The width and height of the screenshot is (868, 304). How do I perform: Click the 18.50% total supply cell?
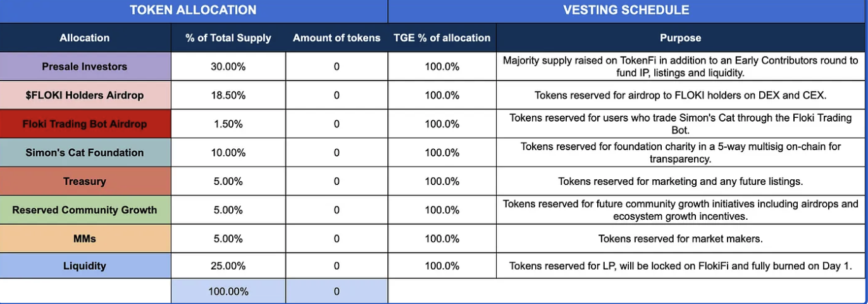coord(228,95)
